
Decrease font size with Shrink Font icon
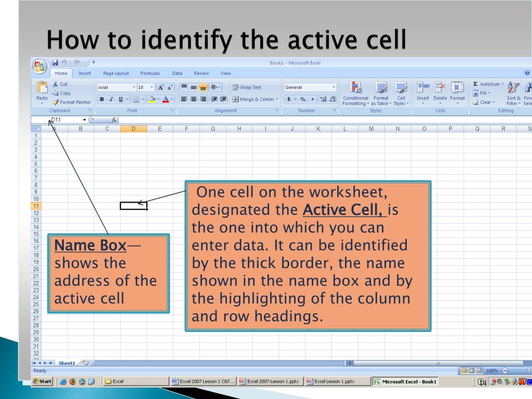pyautogui.click(x=170, y=87)
